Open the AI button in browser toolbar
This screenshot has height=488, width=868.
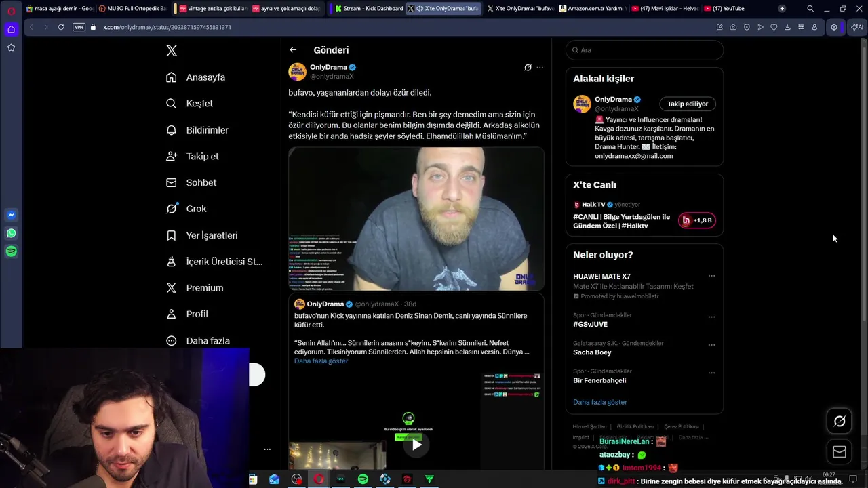857,27
